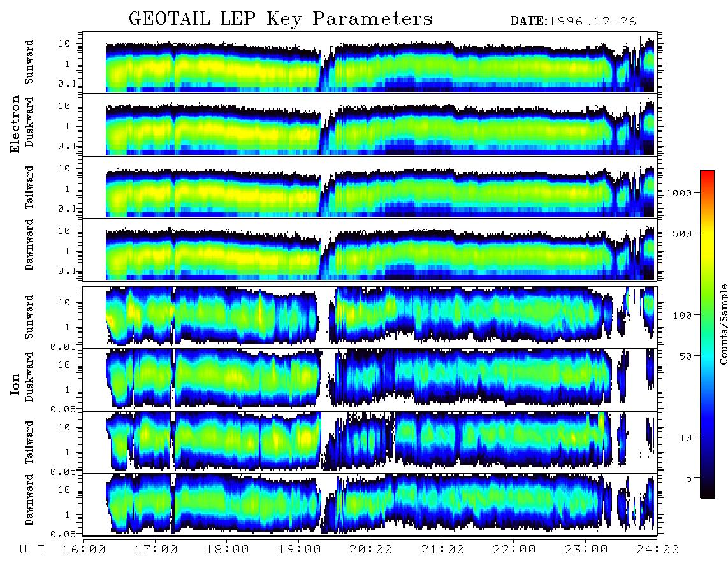Click the Ion Dawnward spectrogram panel
The width and height of the screenshot is (728, 561).
coord(370,505)
